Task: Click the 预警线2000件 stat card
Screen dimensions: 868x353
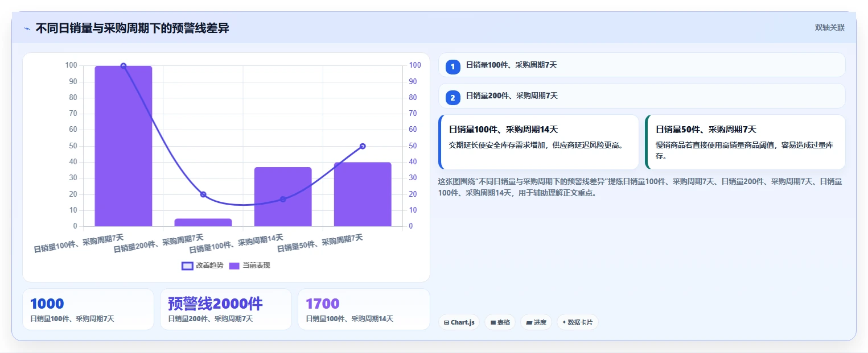Action: [226, 309]
